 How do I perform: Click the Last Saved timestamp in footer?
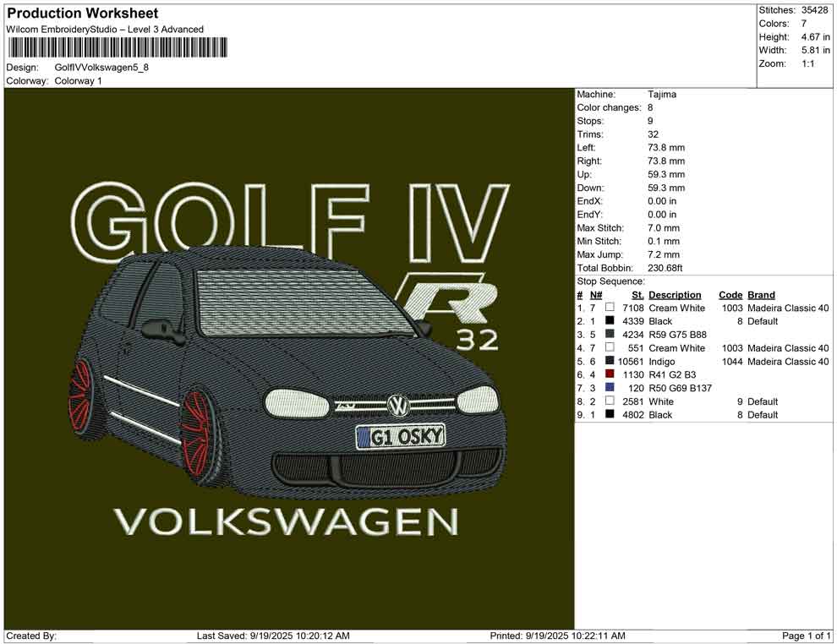click(273, 636)
